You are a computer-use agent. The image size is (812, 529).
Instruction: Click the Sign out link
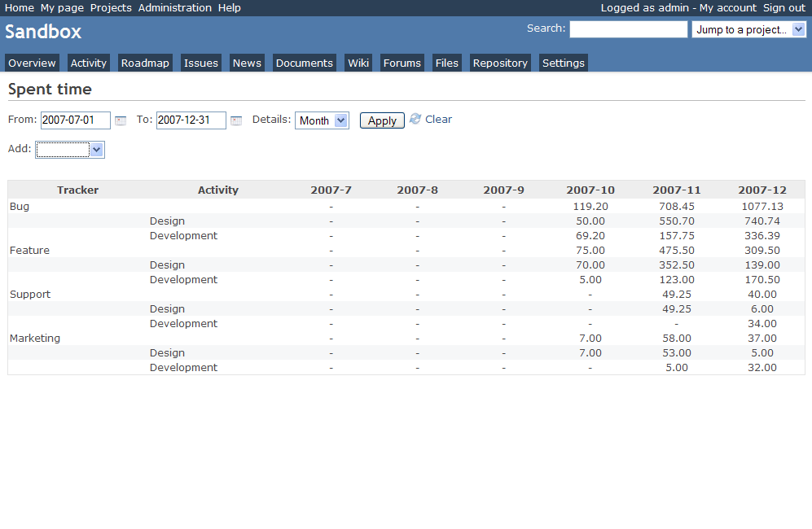tap(784, 8)
